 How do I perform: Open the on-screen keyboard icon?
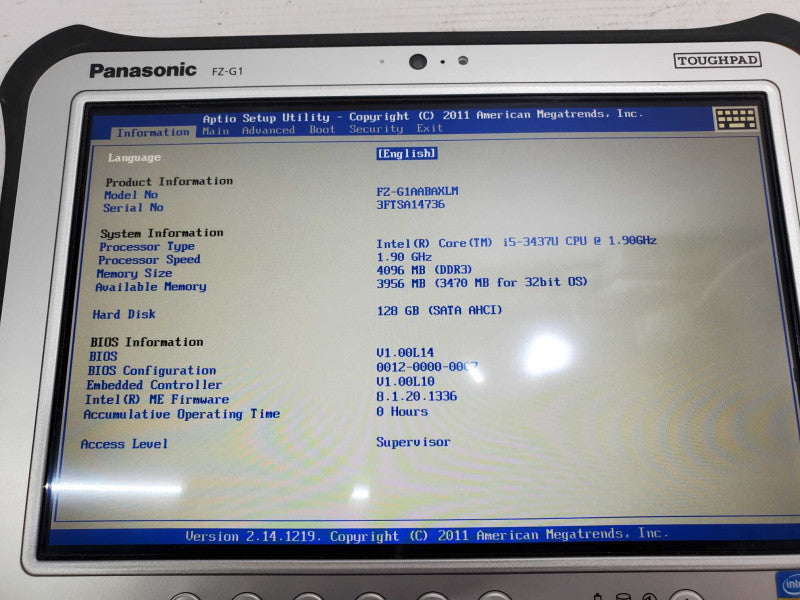point(736,119)
